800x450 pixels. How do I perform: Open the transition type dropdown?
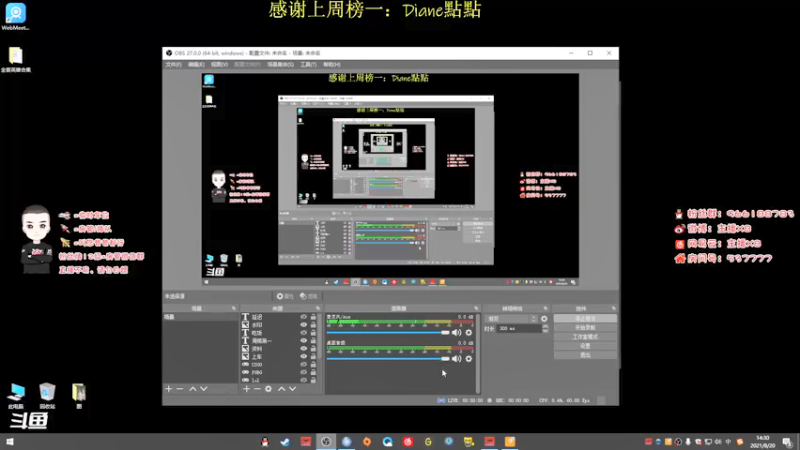(511, 319)
